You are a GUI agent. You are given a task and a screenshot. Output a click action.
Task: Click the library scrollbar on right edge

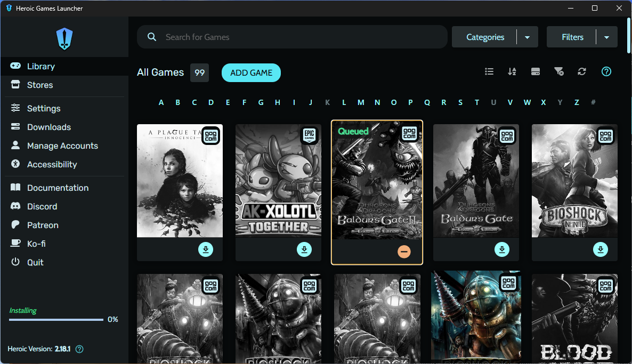coord(629,36)
